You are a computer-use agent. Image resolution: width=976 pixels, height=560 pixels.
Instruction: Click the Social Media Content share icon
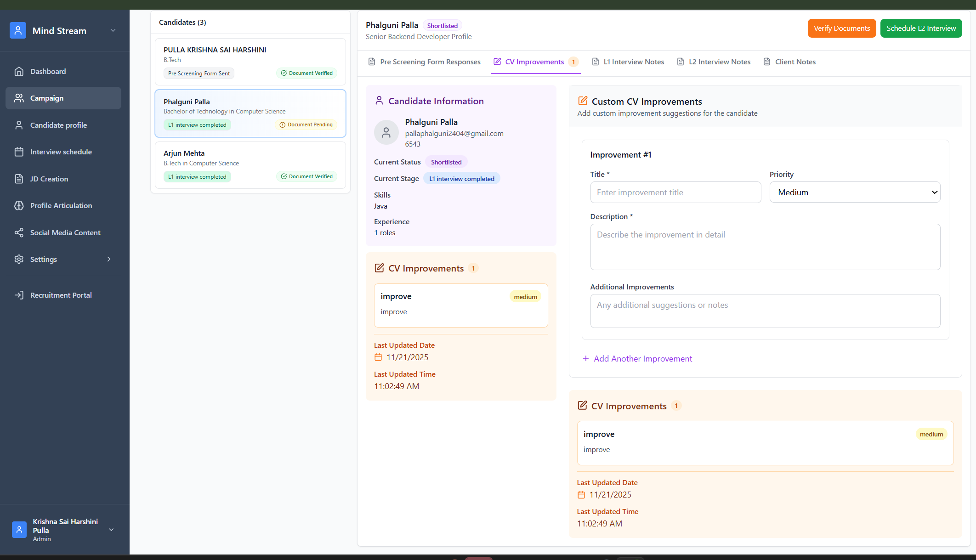(x=19, y=232)
